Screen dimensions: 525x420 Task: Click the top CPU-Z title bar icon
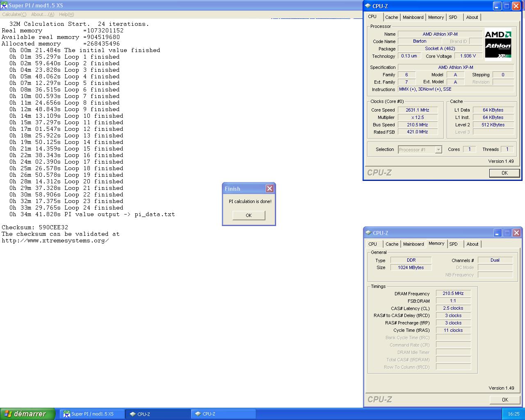367,6
